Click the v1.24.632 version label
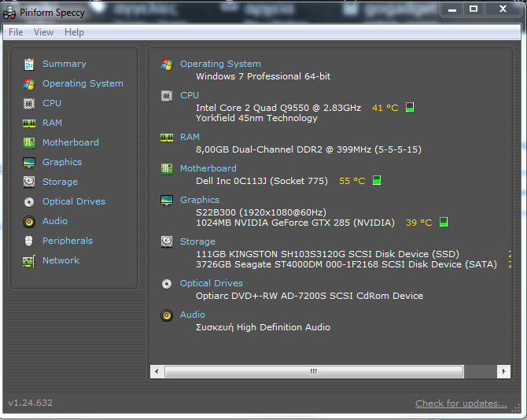 pyautogui.click(x=30, y=403)
